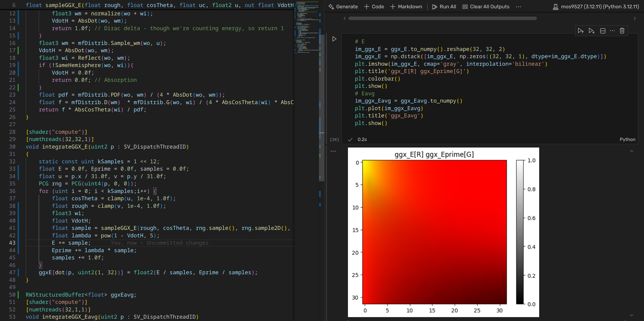Add a new Code cell
This screenshot has height=321, width=644.
click(x=374, y=7)
